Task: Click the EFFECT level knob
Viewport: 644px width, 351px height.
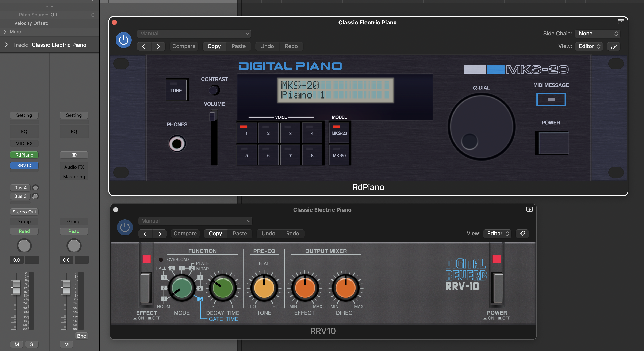Action: point(305,288)
